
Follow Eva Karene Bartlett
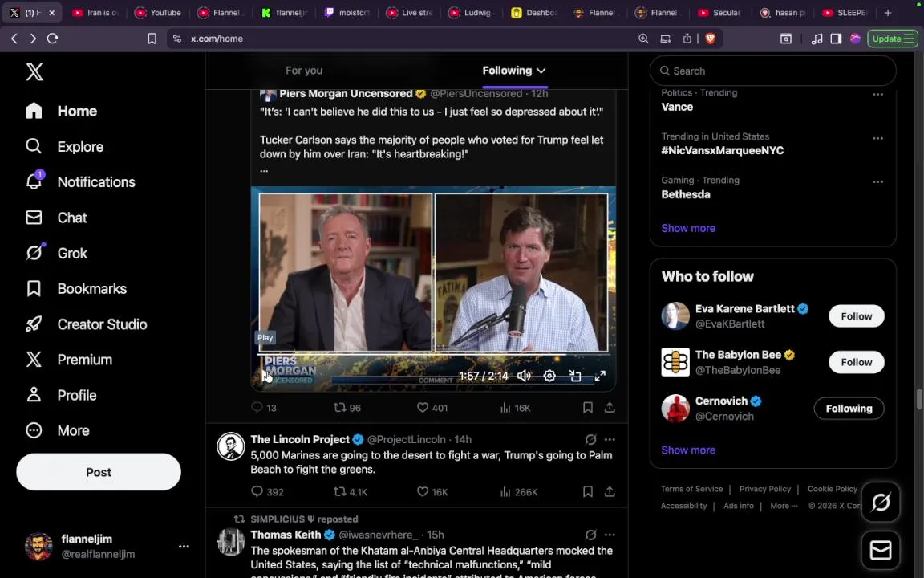click(x=857, y=316)
